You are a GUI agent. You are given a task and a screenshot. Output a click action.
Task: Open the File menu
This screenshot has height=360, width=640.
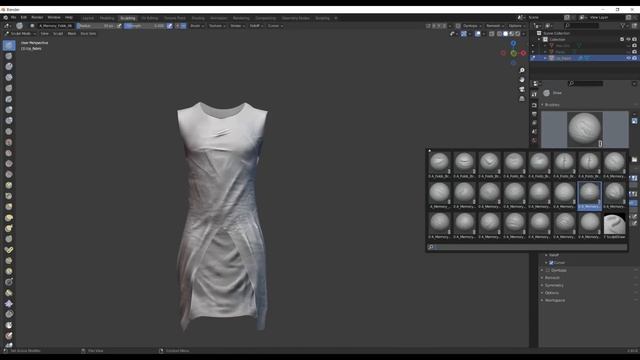(13, 18)
